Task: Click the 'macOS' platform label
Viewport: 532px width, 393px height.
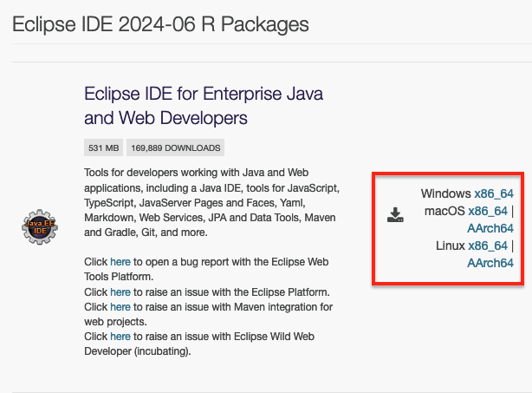Action: coord(444,211)
